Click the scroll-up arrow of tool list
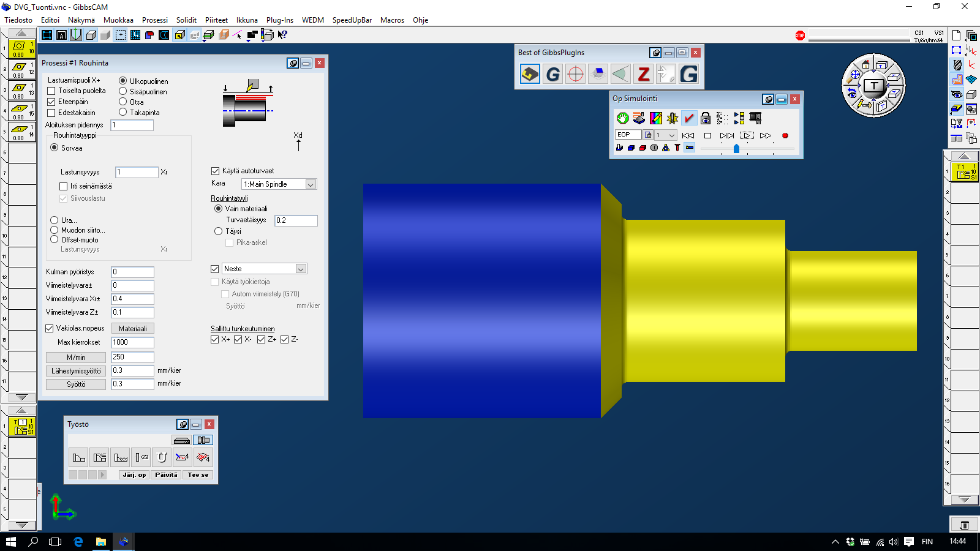The width and height of the screenshot is (980, 551). (22, 33)
